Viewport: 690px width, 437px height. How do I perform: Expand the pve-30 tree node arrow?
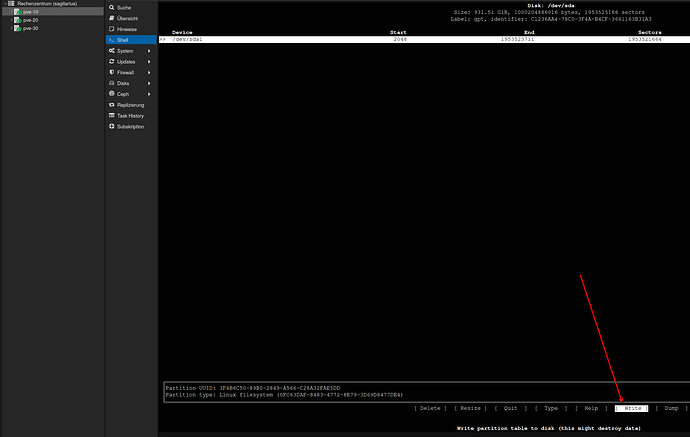tap(11, 28)
